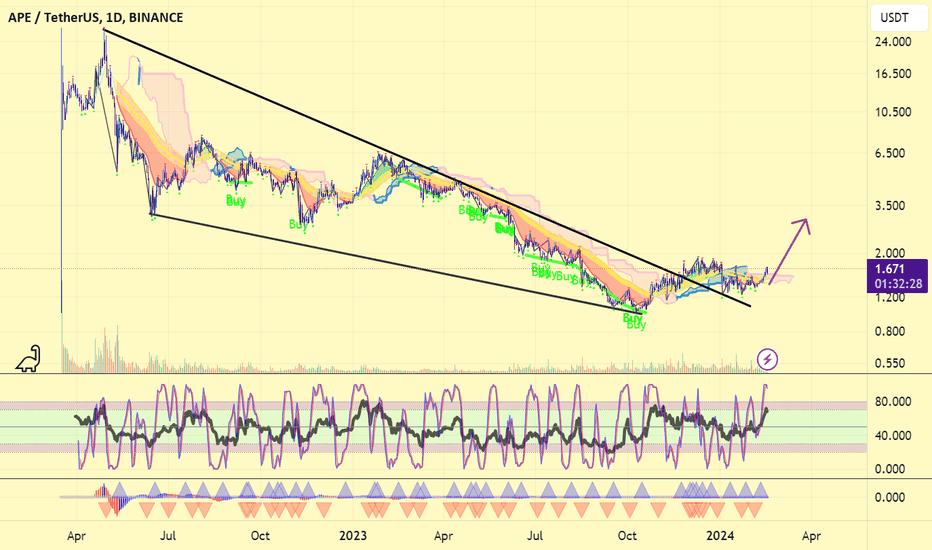This screenshot has width=932, height=550.
Task: Click the 2.000 price axis label
Action: 890,253
